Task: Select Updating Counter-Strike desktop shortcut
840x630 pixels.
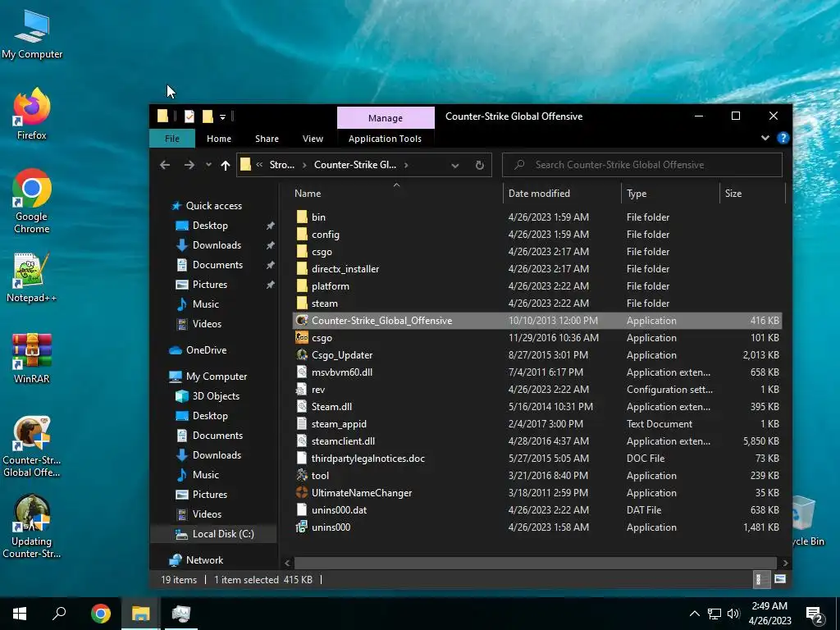Action: [x=32, y=527]
